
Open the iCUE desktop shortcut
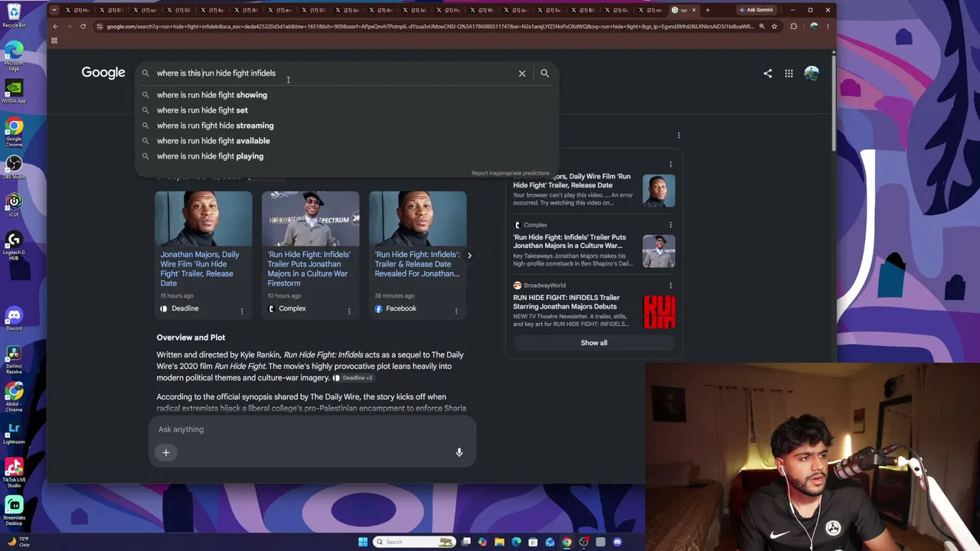[14, 205]
